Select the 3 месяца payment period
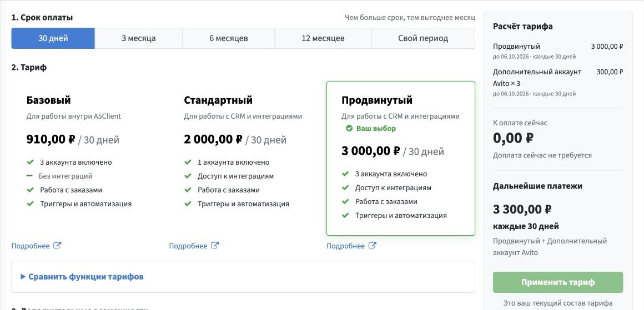This screenshot has width=644, height=310. point(138,39)
